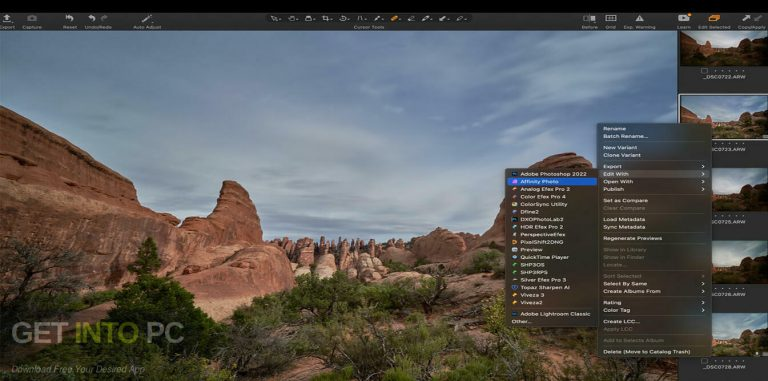The height and width of the screenshot is (381, 768).
Task: Choose the Erase Mask cursor tool
Action: click(x=411, y=19)
